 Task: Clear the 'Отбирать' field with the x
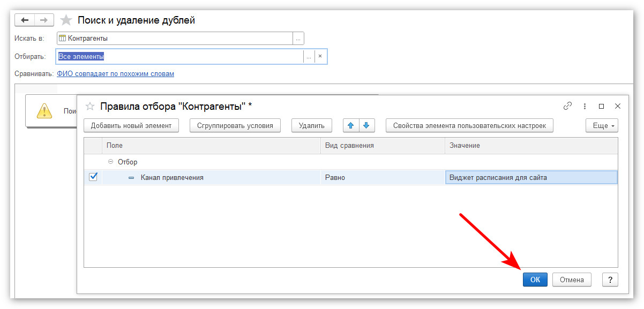point(320,56)
